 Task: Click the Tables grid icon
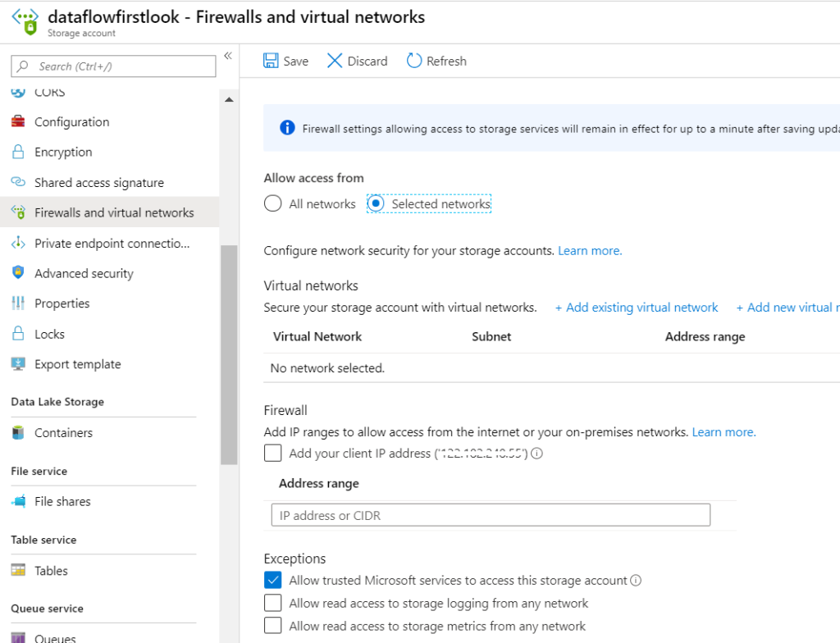coord(18,570)
